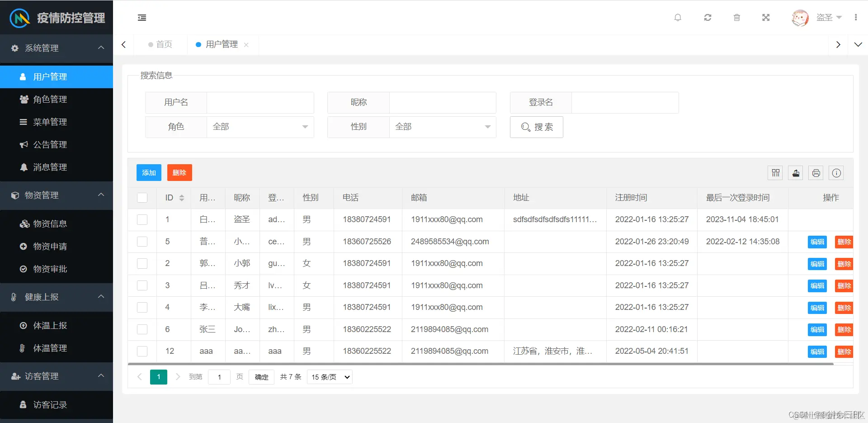This screenshot has height=423, width=868.
Task: Click the trash icon in the top toolbar
Action: pos(736,18)
